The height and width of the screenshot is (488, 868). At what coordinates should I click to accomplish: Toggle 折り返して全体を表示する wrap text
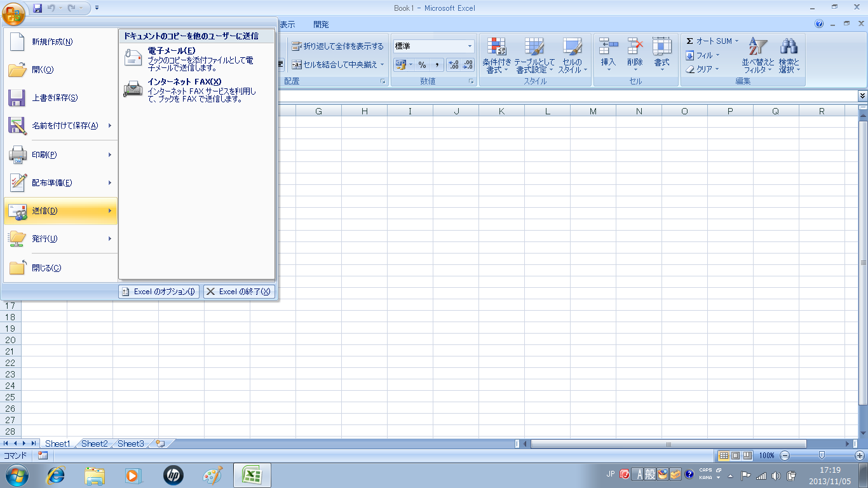coord(338,46)
